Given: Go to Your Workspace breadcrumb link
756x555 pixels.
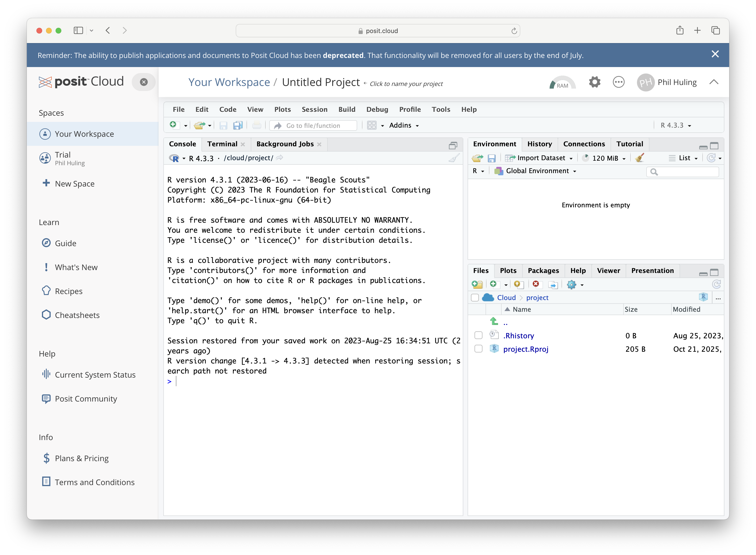Looking at the screenshot, I should [x=229, y=82].
